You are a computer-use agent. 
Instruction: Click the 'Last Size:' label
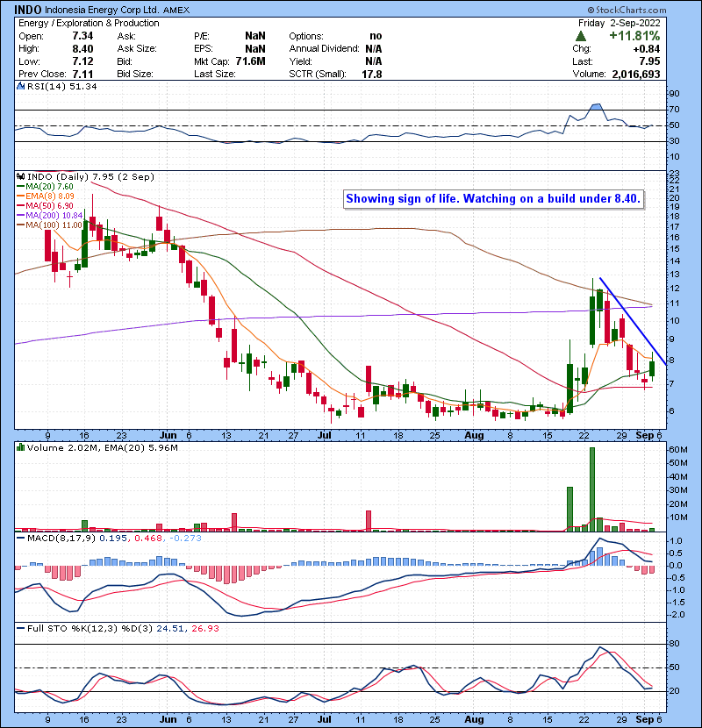[215, 74]
